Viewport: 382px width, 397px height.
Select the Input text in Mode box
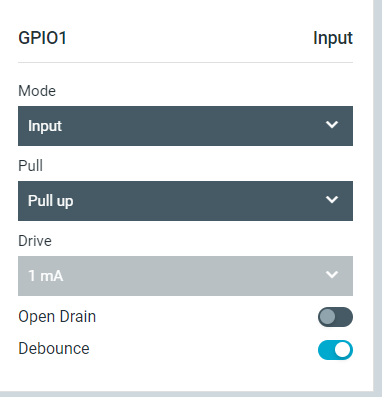tap(45, 126)
